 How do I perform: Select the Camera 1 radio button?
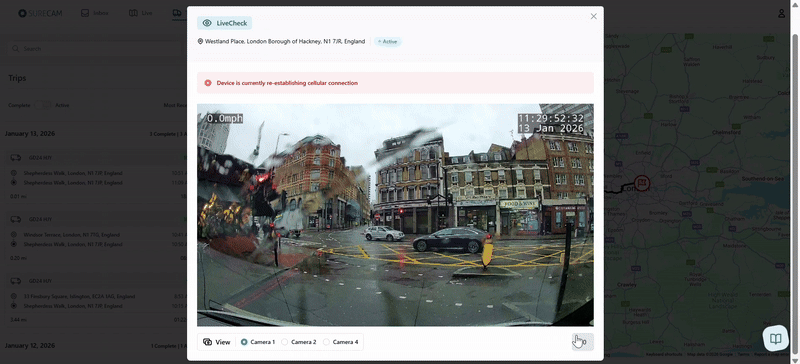pyautogui.click(x=244, y=342)
